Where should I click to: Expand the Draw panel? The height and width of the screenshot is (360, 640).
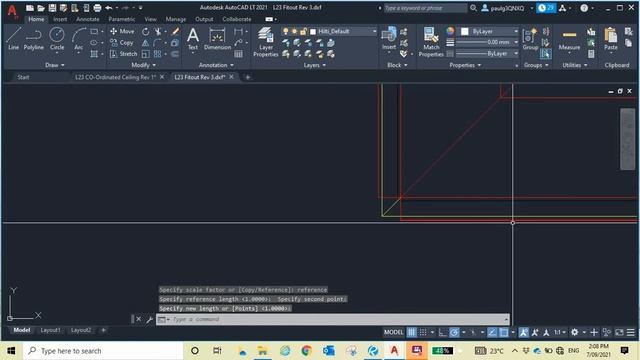click(55, 65)
